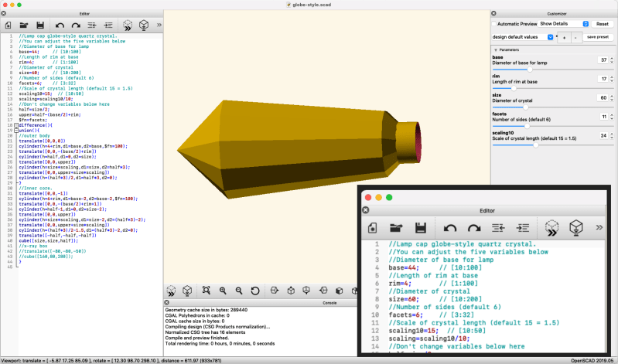Click the Reset button in Customizer
The image size is (618, 364).
(602, 24)
